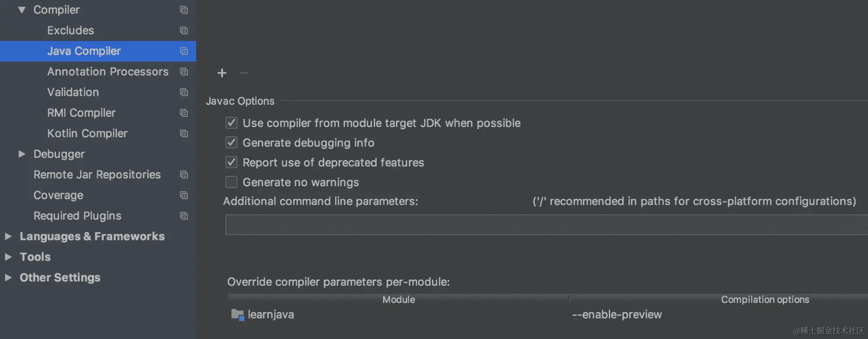868x339 pixels.
Task: Expand Languages & Frameworks section
Action: click(8, 237)
